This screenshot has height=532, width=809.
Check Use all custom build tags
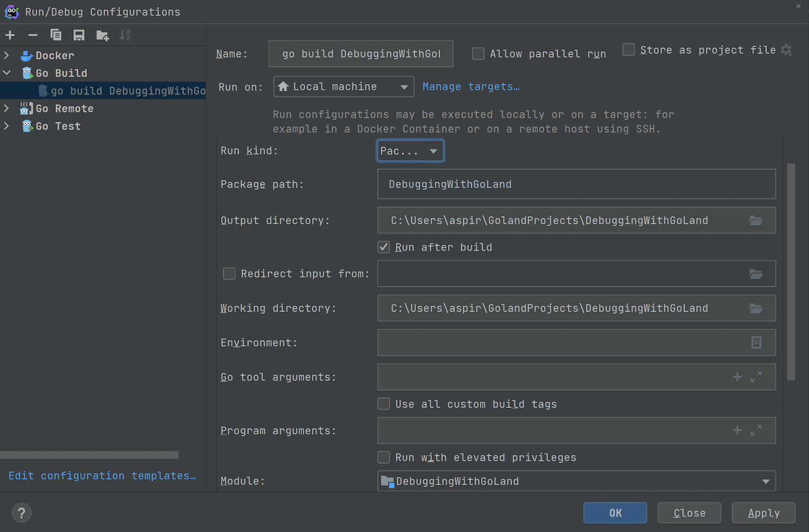[x=383, y=404]
